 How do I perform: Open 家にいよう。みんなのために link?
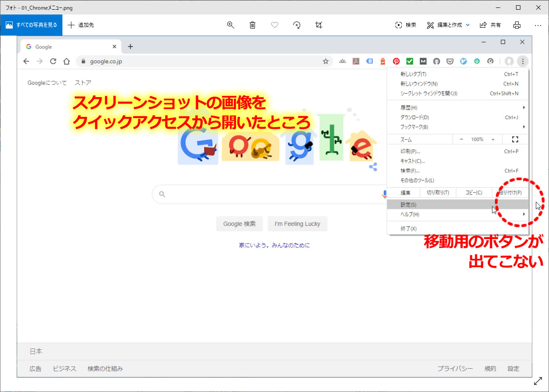click(x=274, y=246)
